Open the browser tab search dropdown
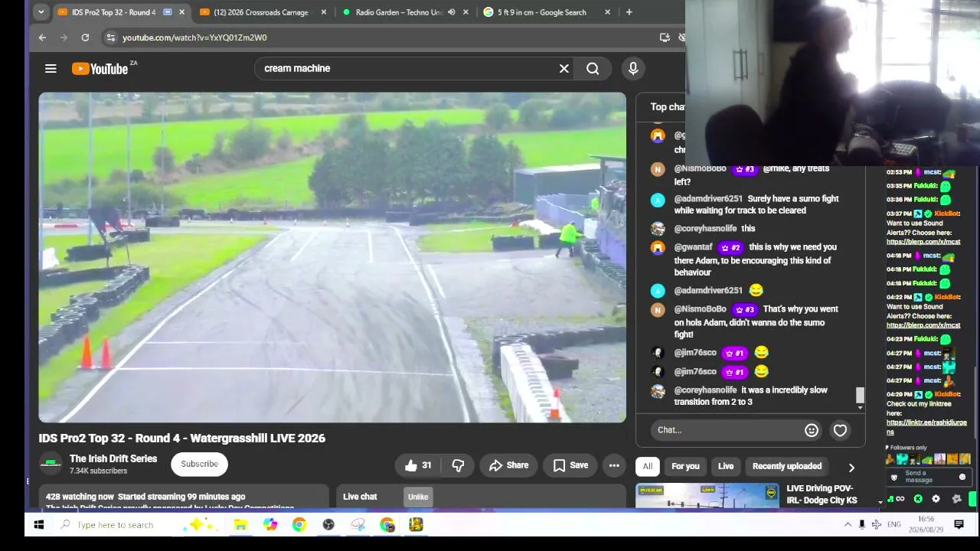This screenshot has width=980, height=551. [41, 12]
